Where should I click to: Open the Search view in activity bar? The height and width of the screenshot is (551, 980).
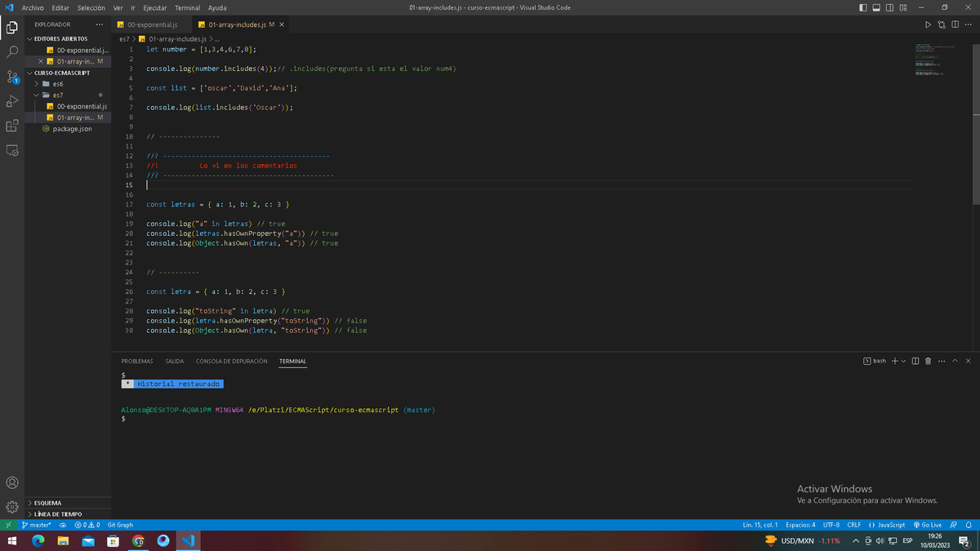(12, 51)
